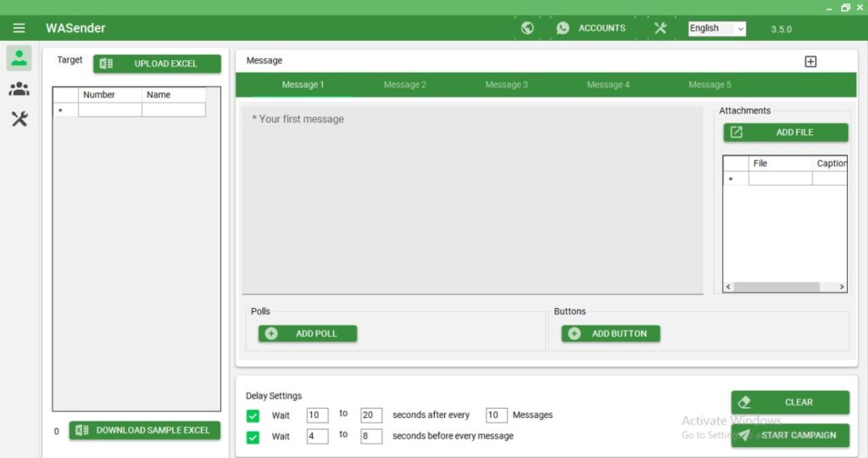The image size is (868, 458).
Task: Open the group sender sidebar icon
Action: tap(19, 88)
